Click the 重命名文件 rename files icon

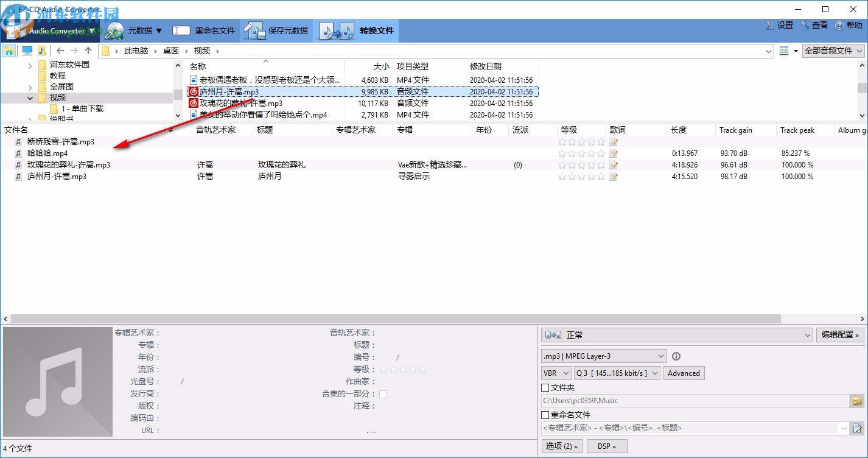[181, 30]
